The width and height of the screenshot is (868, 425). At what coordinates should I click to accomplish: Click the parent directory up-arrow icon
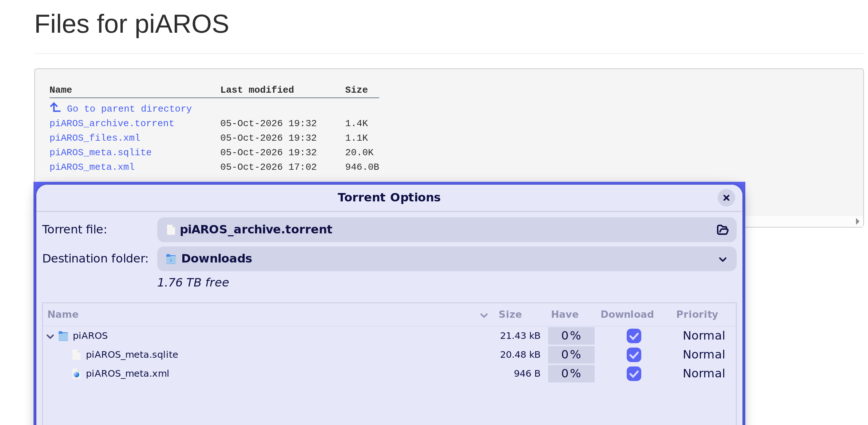[55, 108]
